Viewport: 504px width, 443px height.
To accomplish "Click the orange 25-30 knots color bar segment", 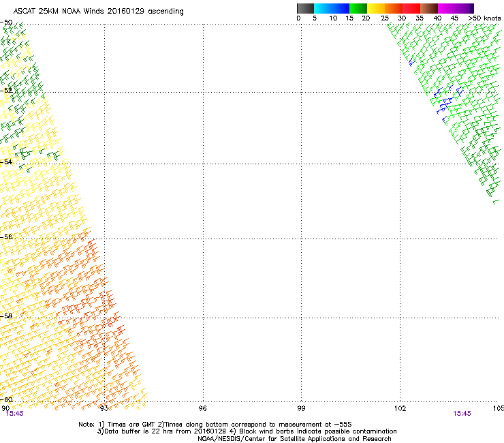I will (394, 8).
